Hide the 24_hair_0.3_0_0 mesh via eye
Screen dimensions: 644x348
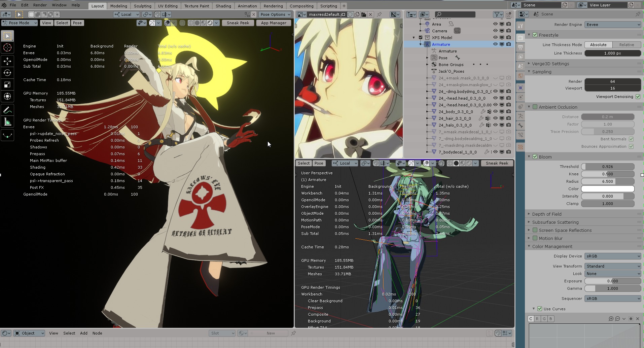point(495,118)
